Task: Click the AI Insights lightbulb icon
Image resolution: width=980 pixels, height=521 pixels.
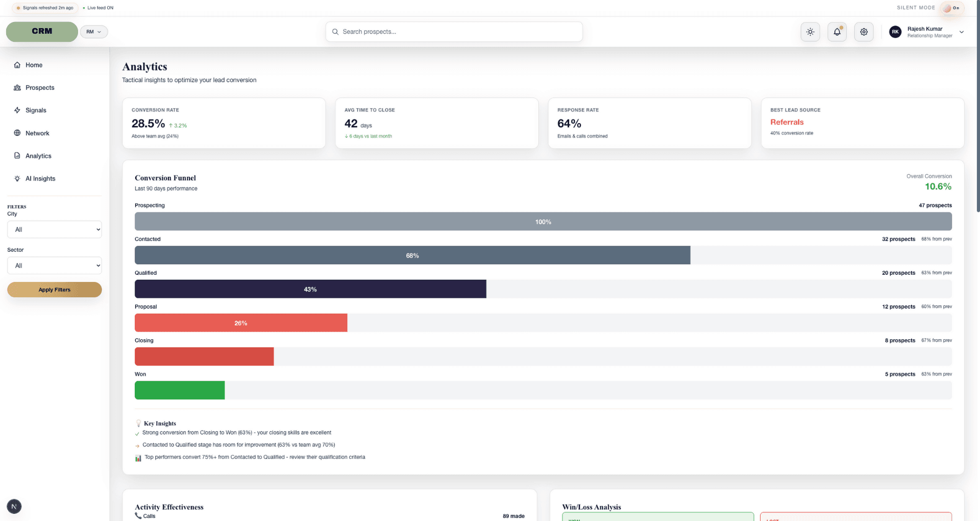Action: pyautogui.click(x=17, y=179)
